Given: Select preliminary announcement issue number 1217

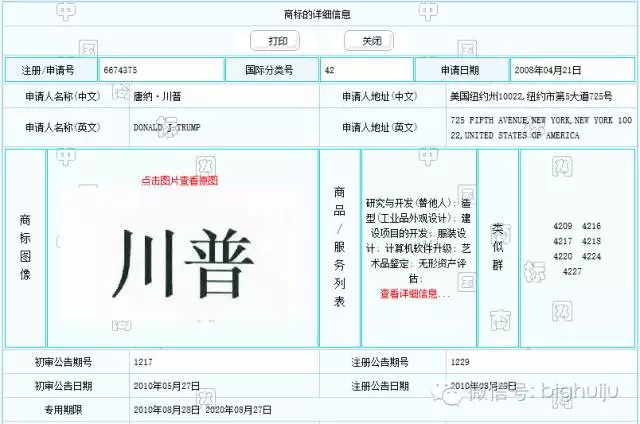Looking at the screenshot, I should [x=143, y=360].
